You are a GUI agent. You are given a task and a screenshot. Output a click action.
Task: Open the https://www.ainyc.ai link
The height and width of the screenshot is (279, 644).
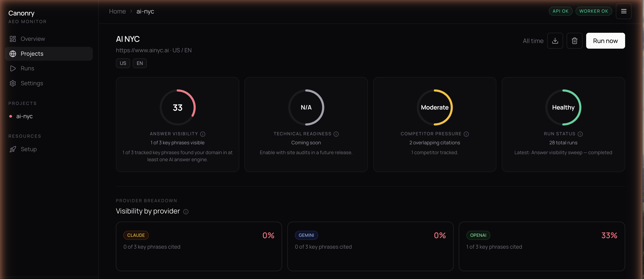(142, 50)
